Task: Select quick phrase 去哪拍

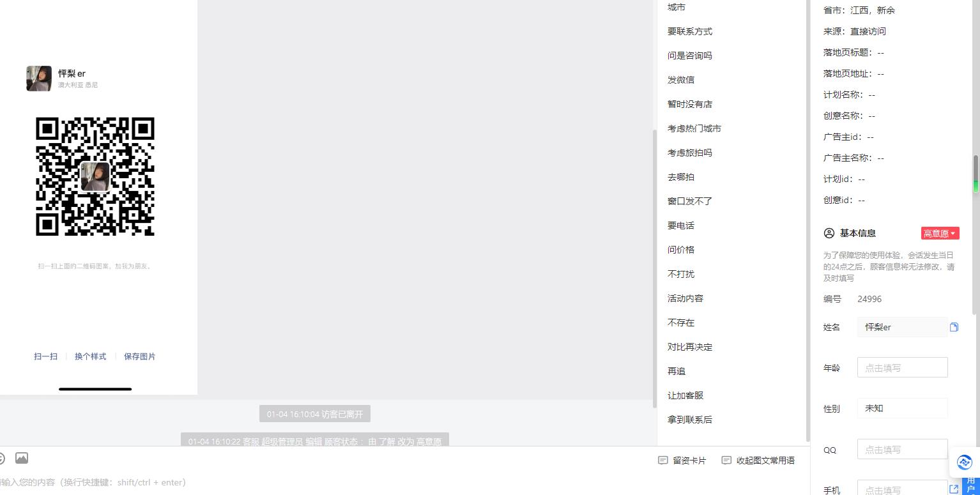Action: [x=681, y=177]
